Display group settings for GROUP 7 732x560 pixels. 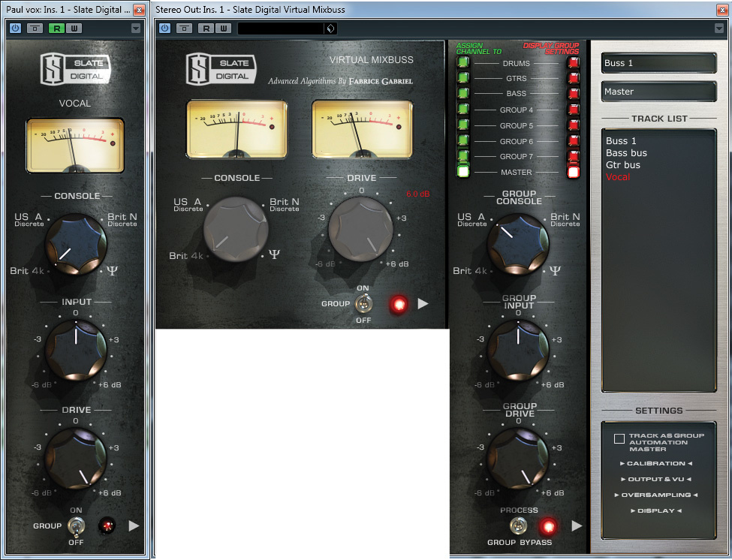[574, 156]
